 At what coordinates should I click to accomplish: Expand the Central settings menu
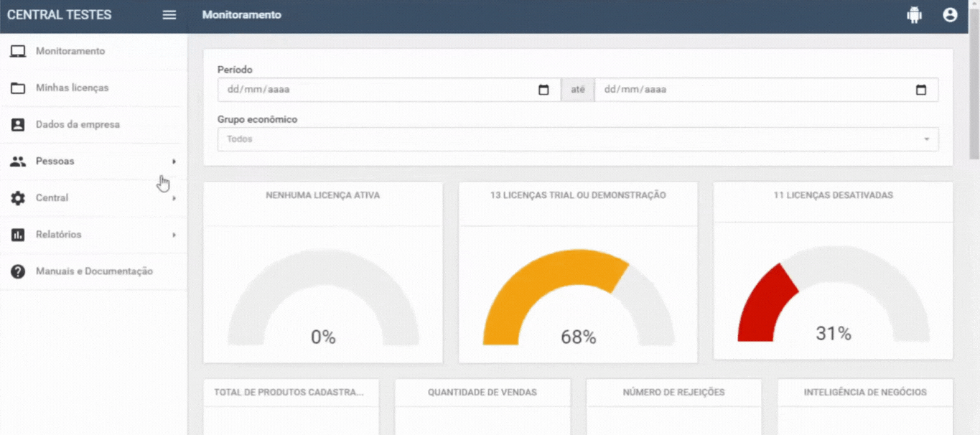[52, 198]
